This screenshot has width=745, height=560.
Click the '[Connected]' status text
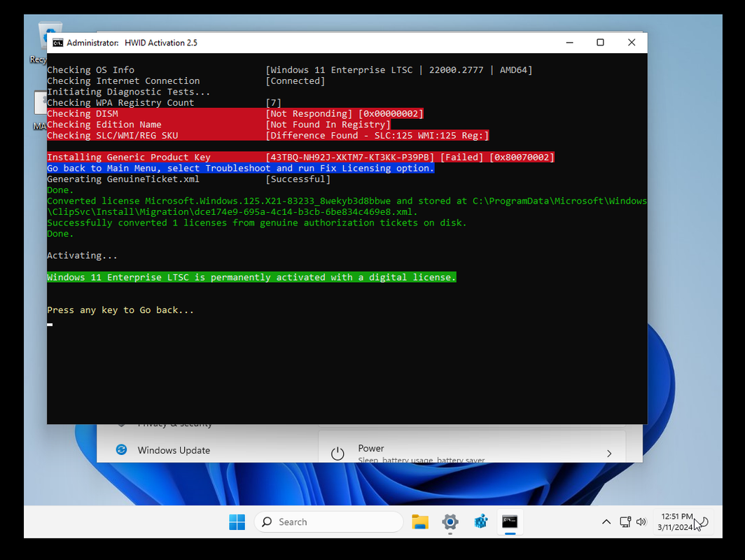[295, 80]
